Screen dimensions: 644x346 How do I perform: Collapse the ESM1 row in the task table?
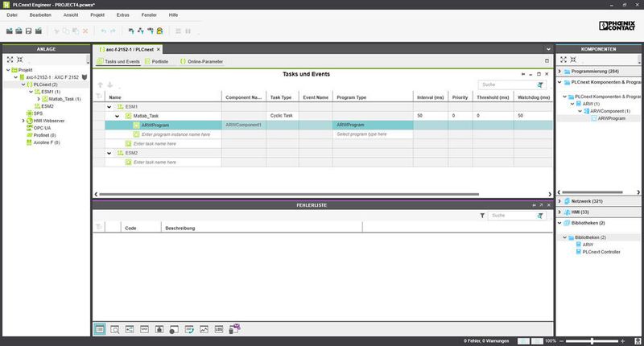coord(109,107)
